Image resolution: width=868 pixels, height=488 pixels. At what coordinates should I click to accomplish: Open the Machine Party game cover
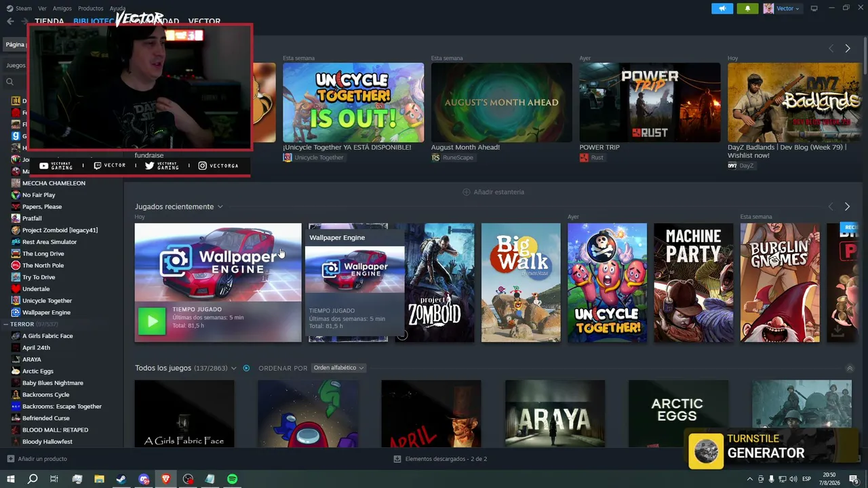(693, 283)
